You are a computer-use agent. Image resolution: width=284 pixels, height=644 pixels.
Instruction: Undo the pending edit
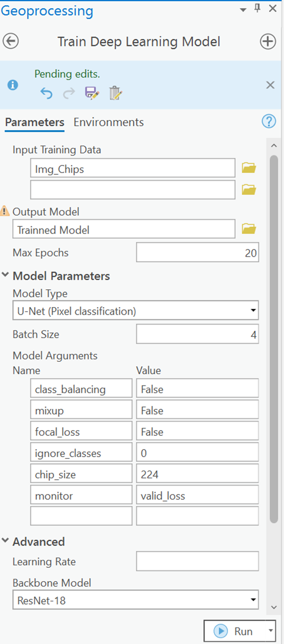tap(46, 93)
